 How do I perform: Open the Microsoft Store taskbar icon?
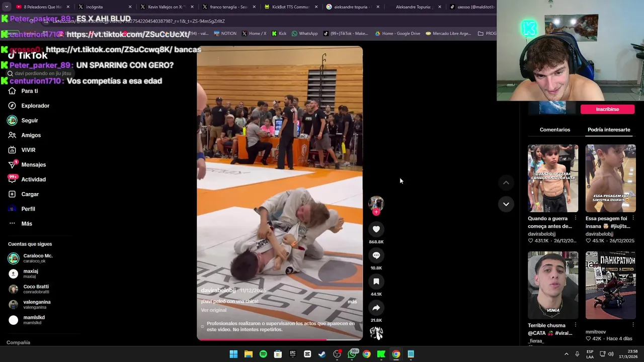click(x=278, y=354)
